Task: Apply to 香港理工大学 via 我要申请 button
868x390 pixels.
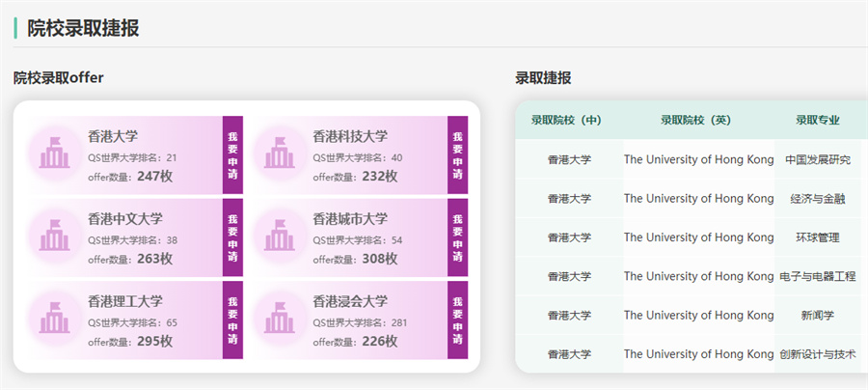Action: pyautogui.click(x=232, y=320)
